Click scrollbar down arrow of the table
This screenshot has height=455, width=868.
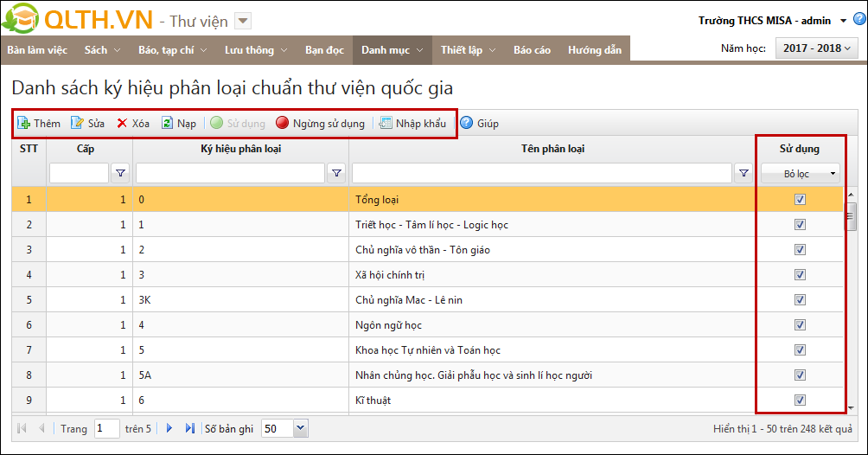(851, 408)
